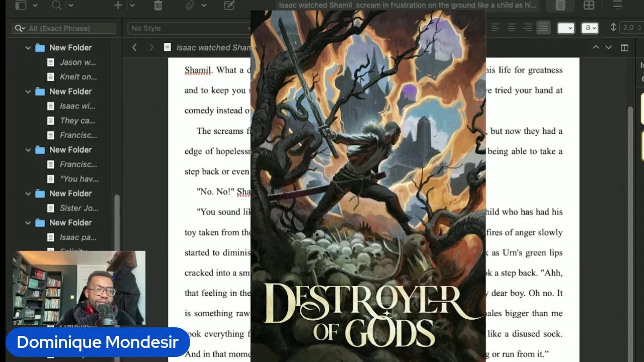Image resolution: width=644 pixels, height=362 pixels.
Task: Open the compose quick-note icon
Action: coord(229,5)
